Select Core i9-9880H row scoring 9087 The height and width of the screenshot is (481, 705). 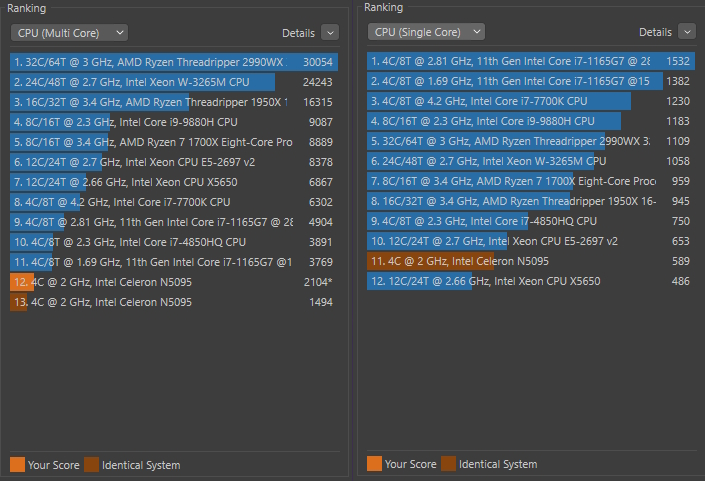coord(174,122)
